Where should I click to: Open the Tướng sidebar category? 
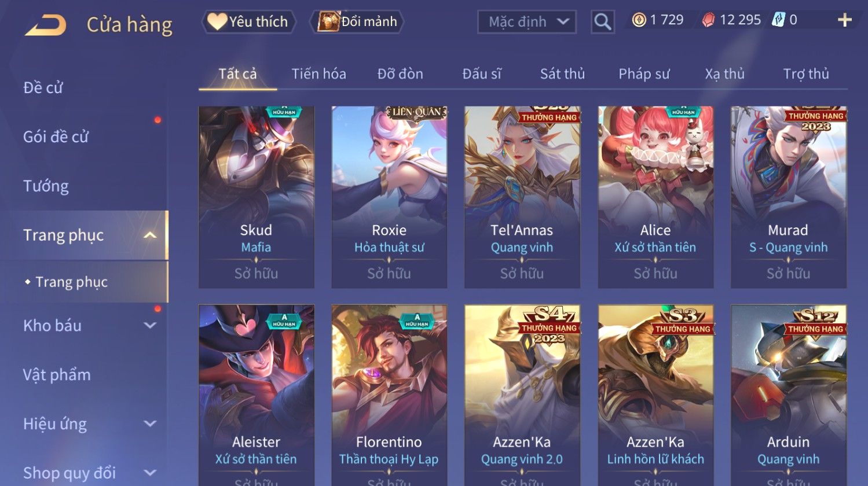[46, 186]
